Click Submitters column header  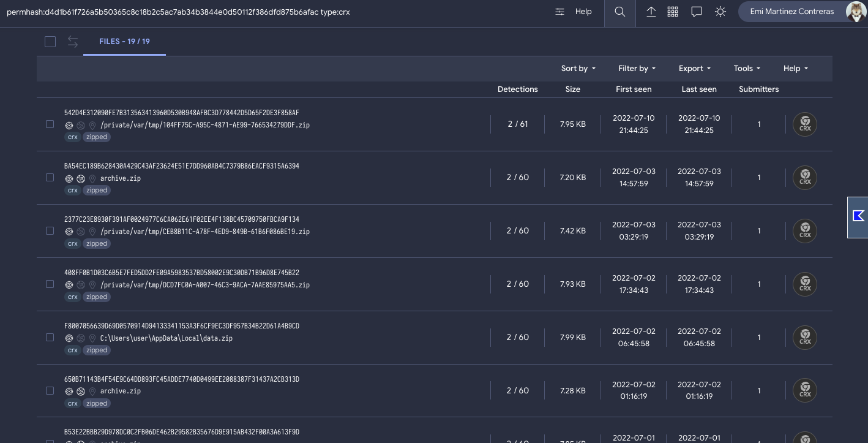tap(759, 89)
